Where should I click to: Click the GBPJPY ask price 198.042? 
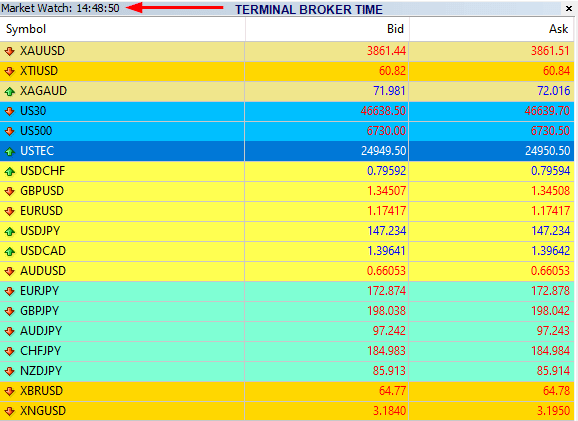point(550,311)
